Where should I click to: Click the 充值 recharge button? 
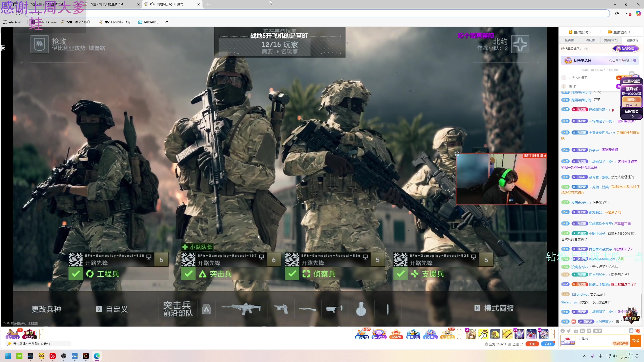coord(532,344)
